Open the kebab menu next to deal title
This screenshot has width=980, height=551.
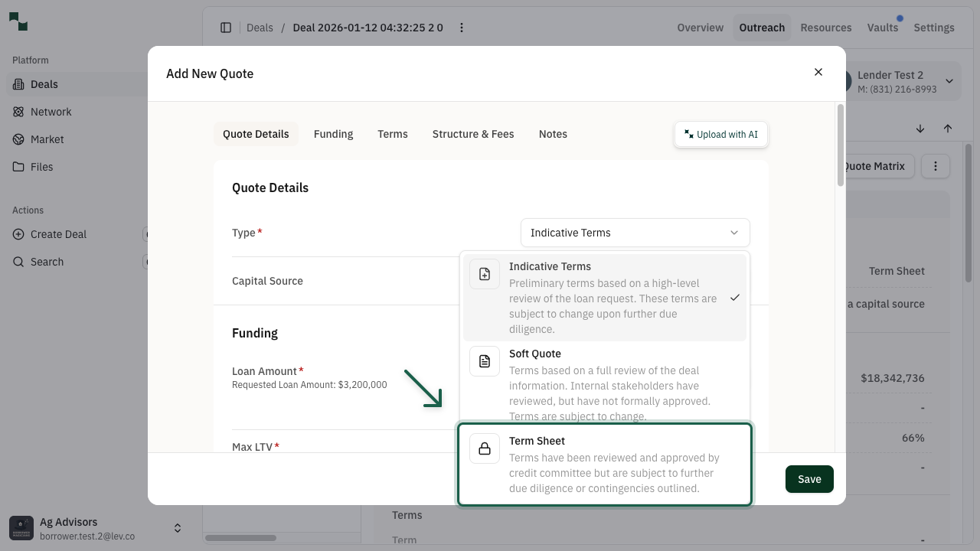tap(461, 28)
